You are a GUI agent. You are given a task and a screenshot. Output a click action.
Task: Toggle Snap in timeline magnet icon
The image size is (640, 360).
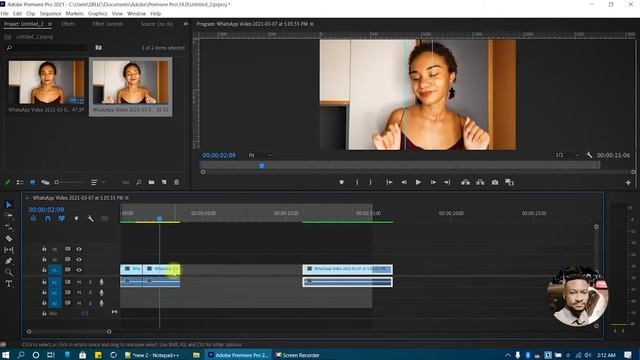coord(48,219)
